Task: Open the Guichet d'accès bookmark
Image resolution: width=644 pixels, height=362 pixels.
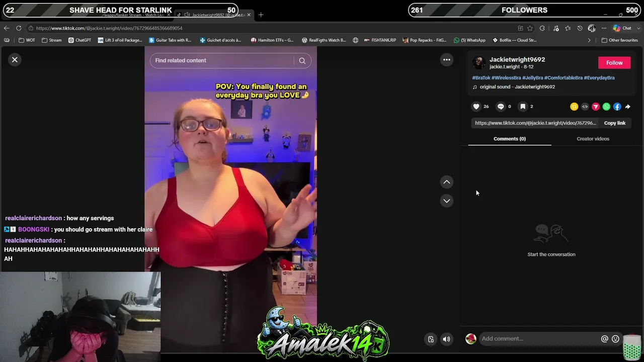Action: (x=220, y=40)
